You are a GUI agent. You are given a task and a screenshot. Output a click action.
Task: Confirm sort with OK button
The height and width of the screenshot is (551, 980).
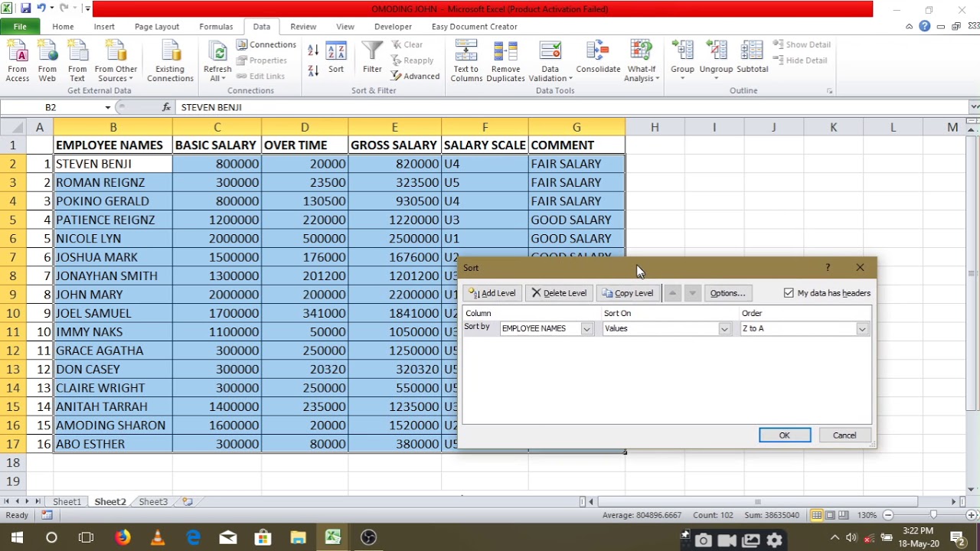(785, 435)
